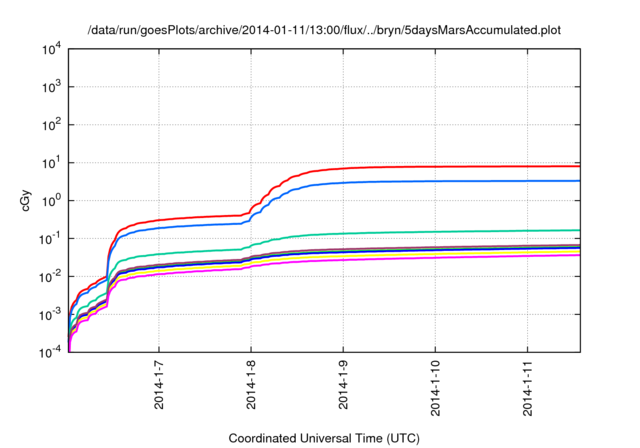Click the 10^3 y-axis tick label
Viewport: 640px width, 448px height.
tap(51, 87)
